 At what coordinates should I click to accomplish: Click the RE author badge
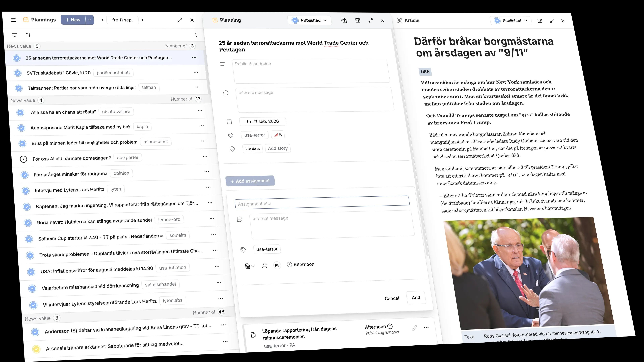[277, 265]
